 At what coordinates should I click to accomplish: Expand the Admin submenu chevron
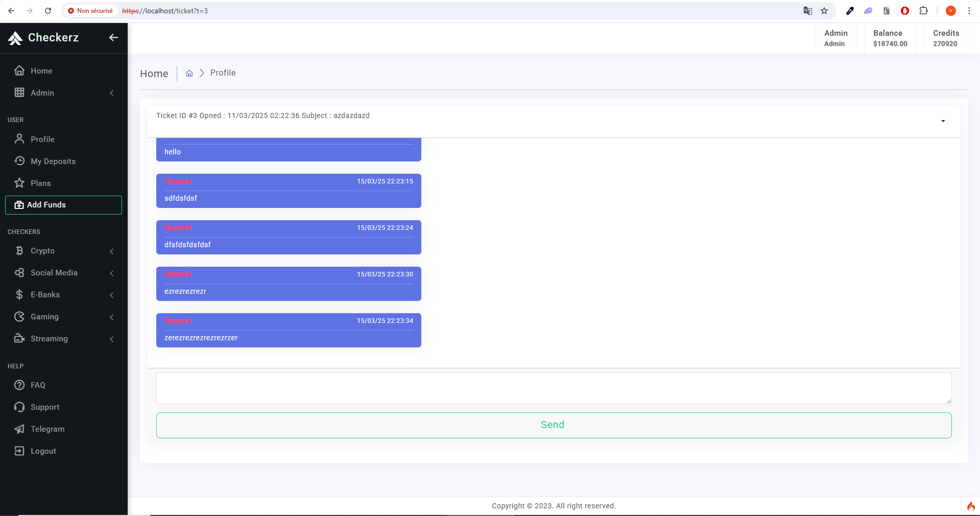coord(112,92)
